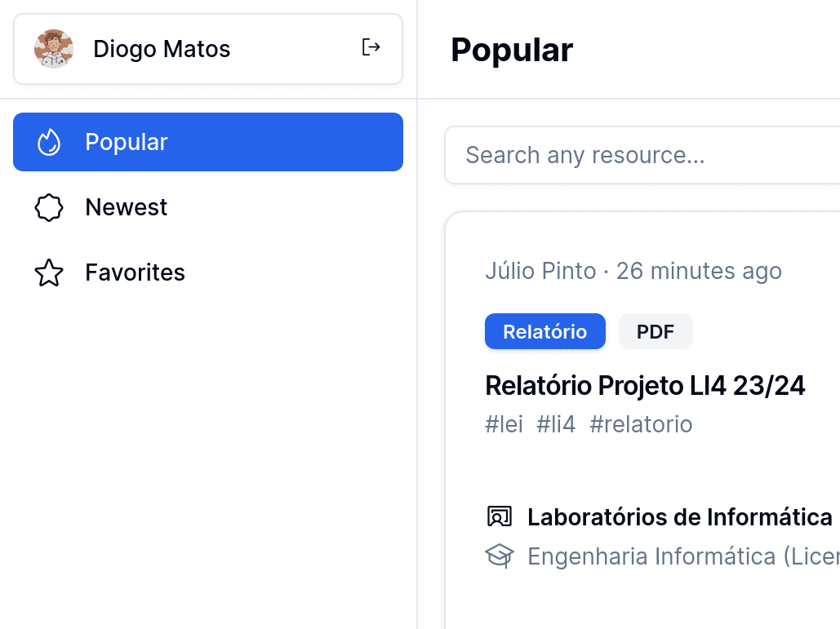This screenshot has height=629, width=840.
Task: Click the badge icon beside Newest
Action: click(49, 207)
